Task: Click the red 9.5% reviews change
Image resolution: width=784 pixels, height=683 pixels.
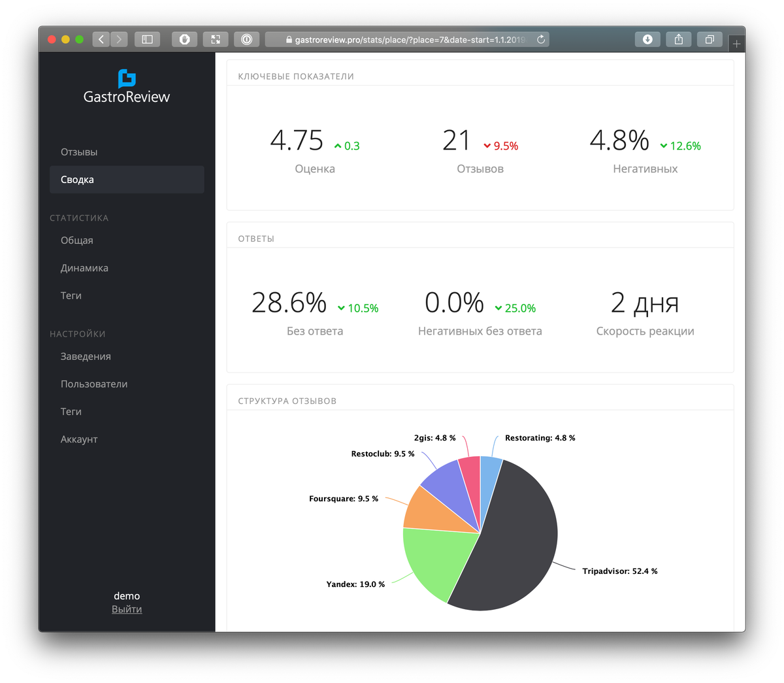Action: point(500,146)
